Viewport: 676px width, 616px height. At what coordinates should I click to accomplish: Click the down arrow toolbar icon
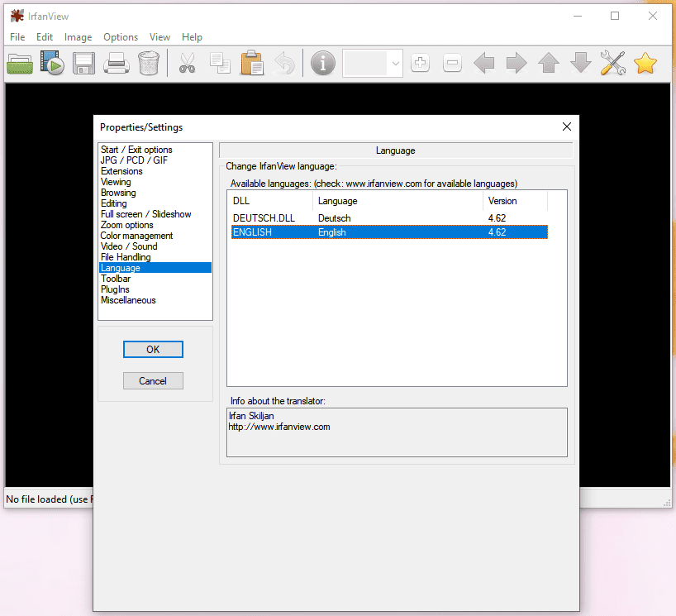(x=581, y=63)
